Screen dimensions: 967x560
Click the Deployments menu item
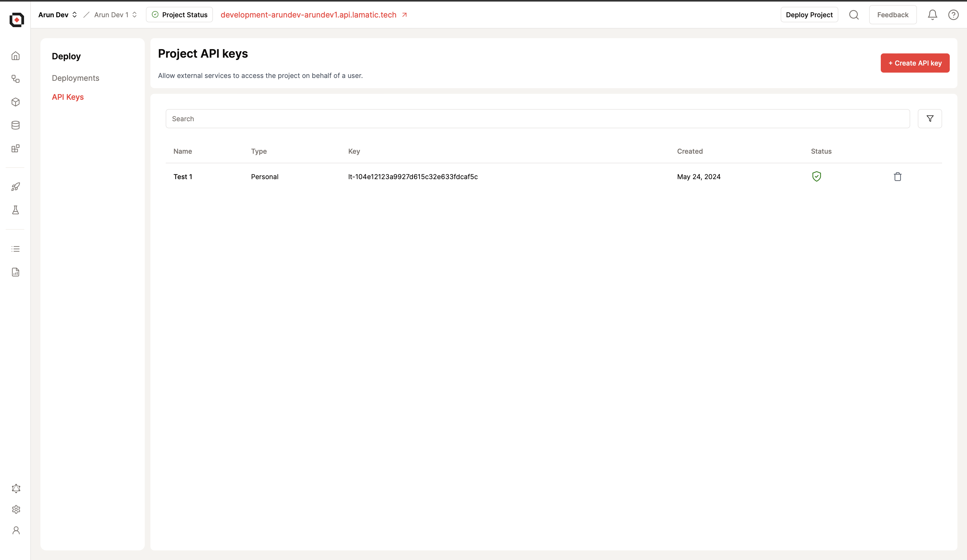(75, 78)
